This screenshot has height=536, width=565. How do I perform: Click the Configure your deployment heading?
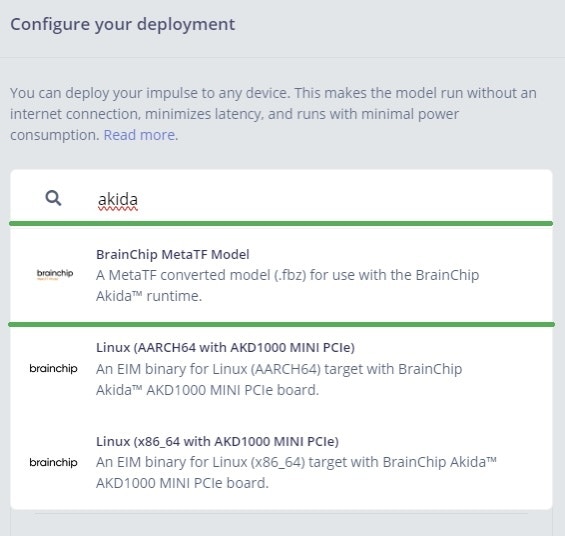pyautogui.click(x=123, y=24)
